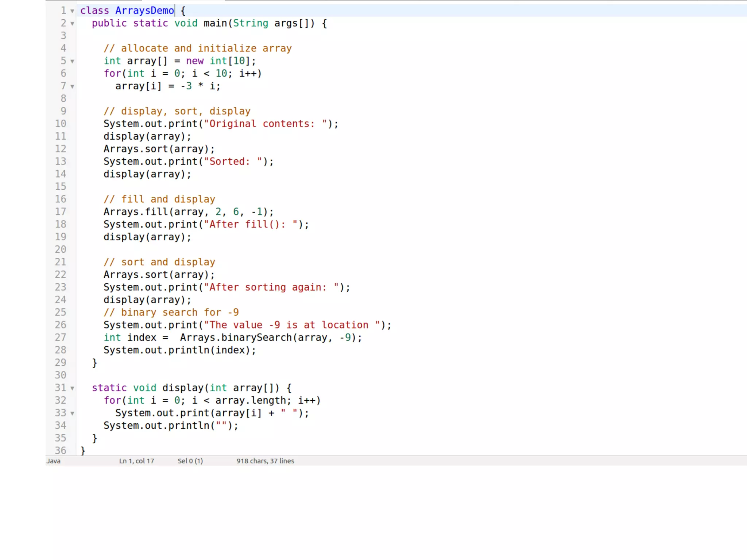Toggle the fold arrow beside line 33
The image size is (747, 560).
(x=72, y=413)
